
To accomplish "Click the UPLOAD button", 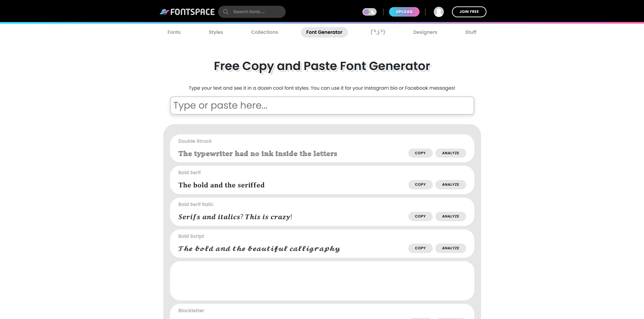I will point(404,12).
